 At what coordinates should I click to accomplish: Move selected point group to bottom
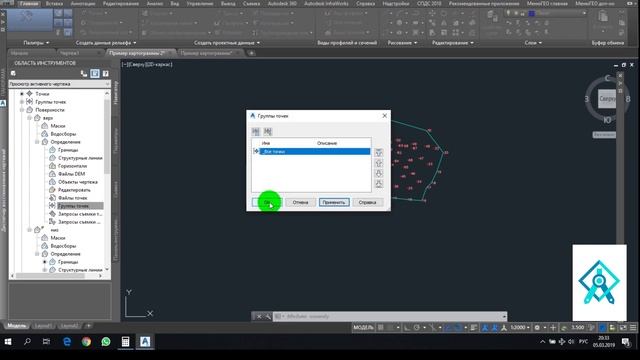point(379,184)
